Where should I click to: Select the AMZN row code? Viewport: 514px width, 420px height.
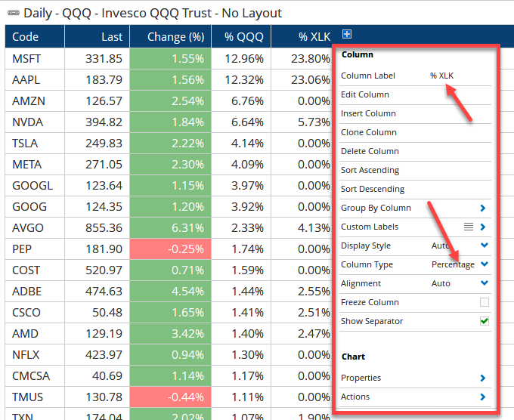(x=35, y=101)
